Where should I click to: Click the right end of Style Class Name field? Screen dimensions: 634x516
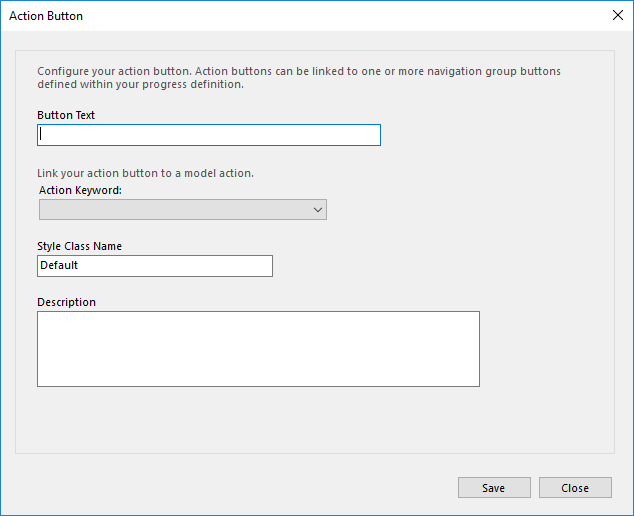263,266
